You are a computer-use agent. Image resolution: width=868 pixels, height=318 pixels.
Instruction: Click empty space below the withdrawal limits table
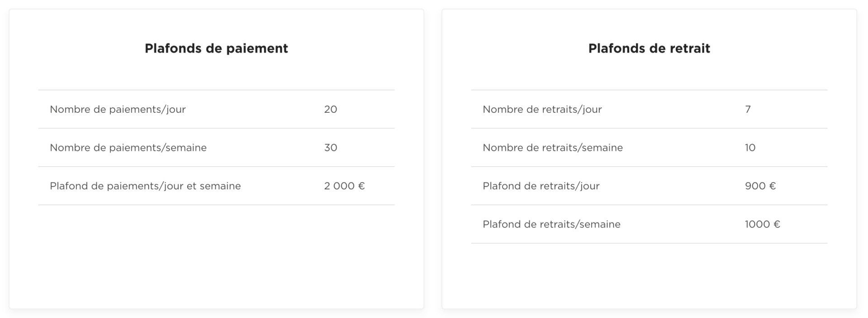(649, 276)
